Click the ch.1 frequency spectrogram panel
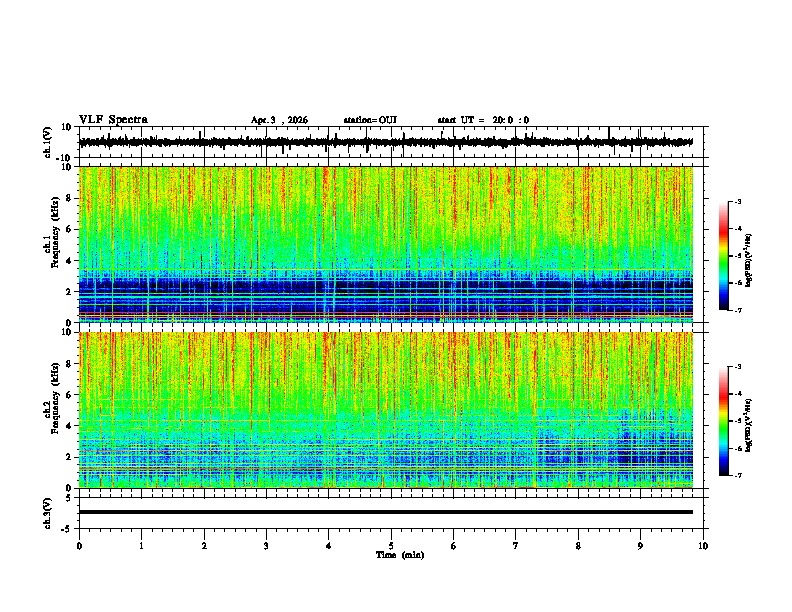This screenshot has height=612, width=792. (x=386, y=244)
